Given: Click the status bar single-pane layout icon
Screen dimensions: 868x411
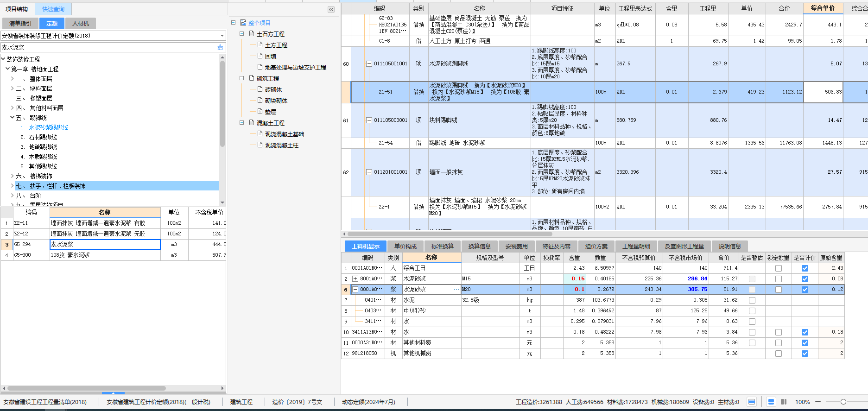Looking at the screenshot, I should [752, 402].
